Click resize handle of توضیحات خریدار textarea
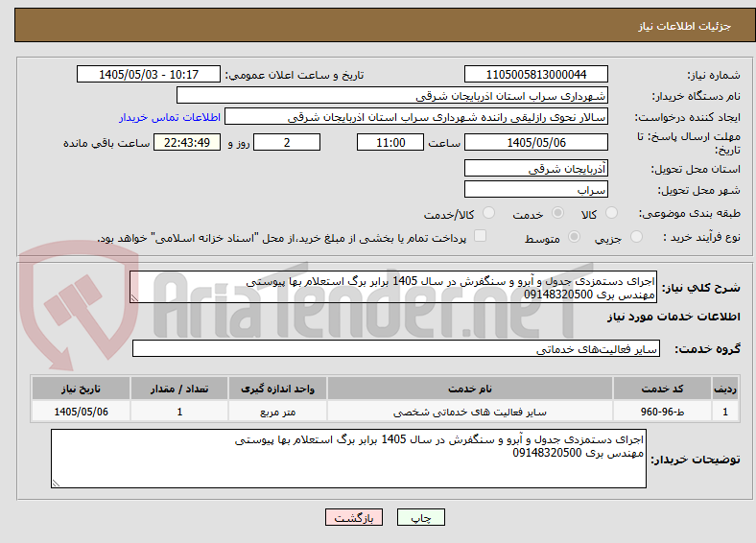Image resolution: width=756 pixels, height=543 pixels. (56, 484)
